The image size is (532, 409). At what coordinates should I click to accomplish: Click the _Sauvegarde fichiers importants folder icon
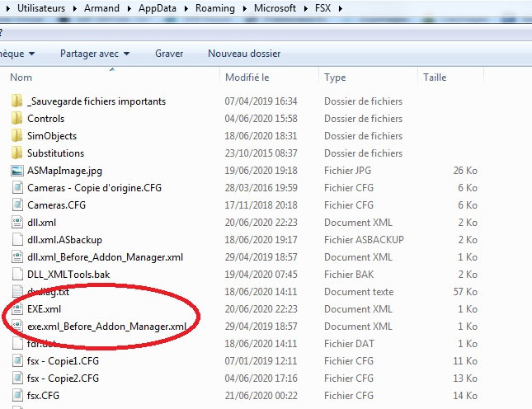[17, 101]
